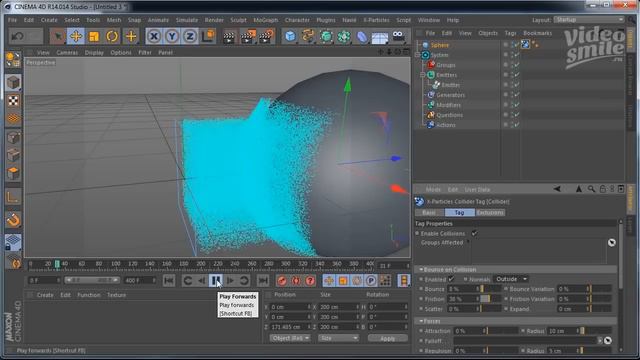This screenshot has width=640, height=360.
Task: Toggle Enable Snap magnet icon
Action: click(x=13, y=220)
